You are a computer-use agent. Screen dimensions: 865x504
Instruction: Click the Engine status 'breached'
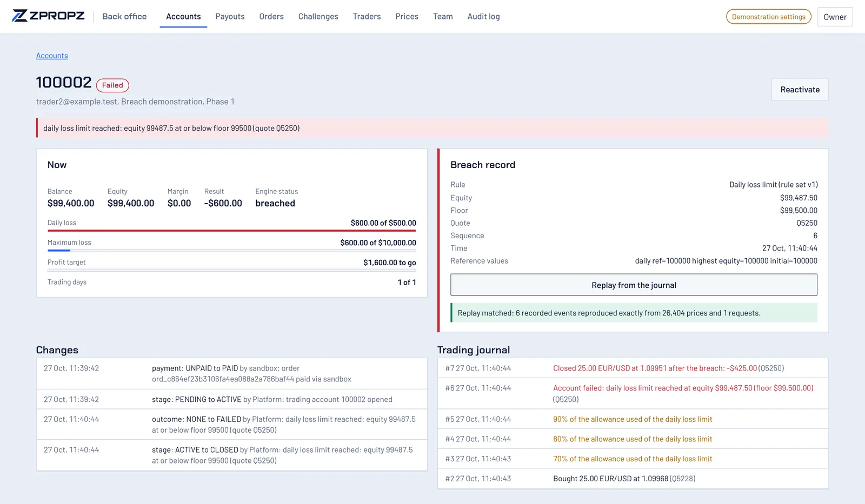[275, 203]
